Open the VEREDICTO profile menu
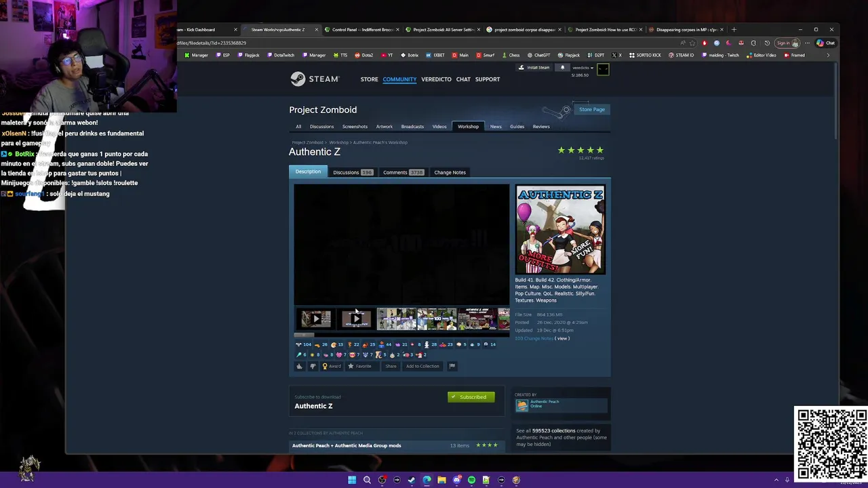Image resolution: width=868 pixels, height=488 pixels. tap(436, 79)
